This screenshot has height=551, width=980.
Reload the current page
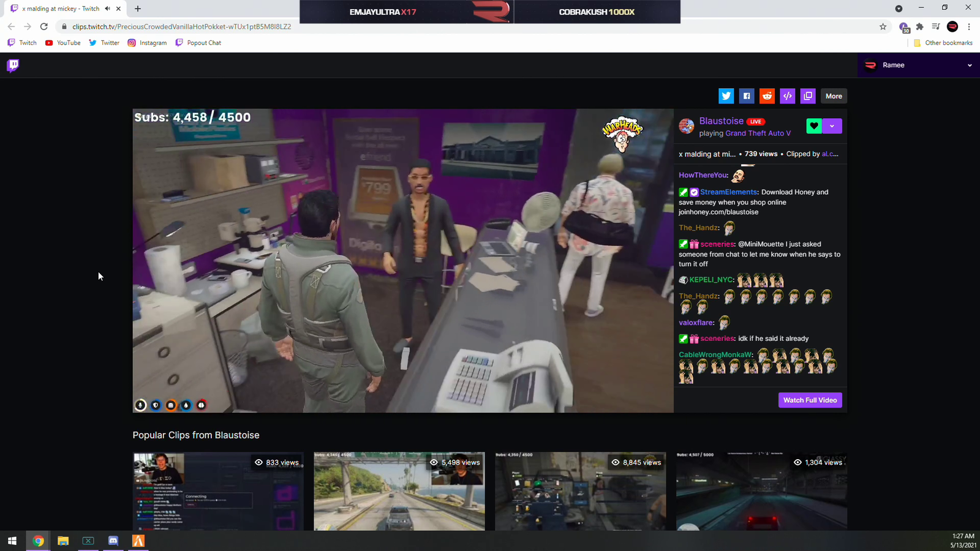tap(43, 26)
